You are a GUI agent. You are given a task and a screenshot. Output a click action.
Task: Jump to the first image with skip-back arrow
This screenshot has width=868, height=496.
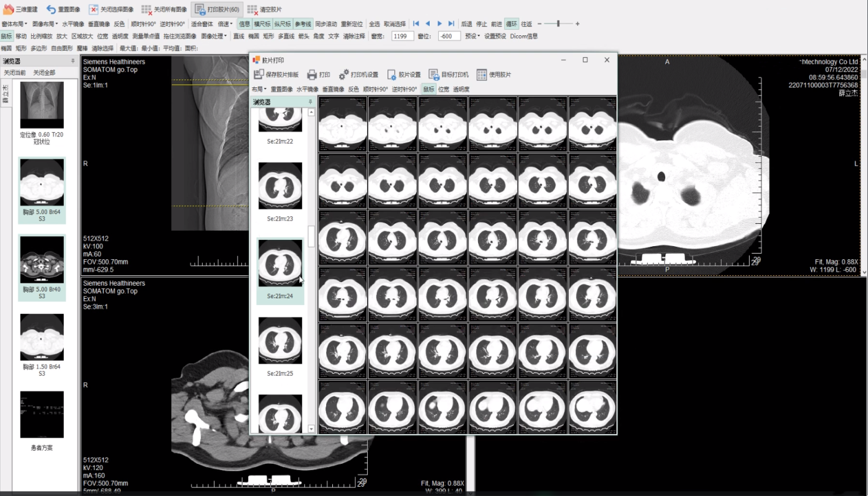click(x=416, y=24)
